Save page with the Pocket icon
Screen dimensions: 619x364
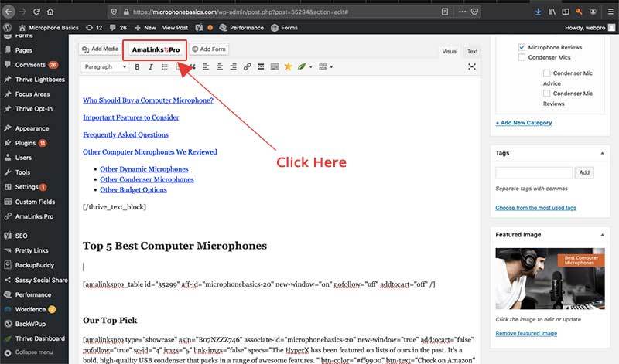pos(475,12)
